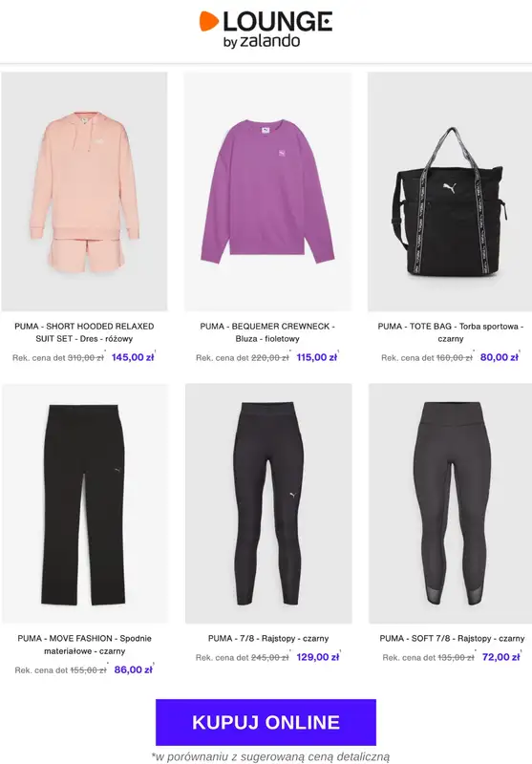Screen dimensions: 532x764
Task: Click the 86,00 zł sale price
Action: coord(134,670)
